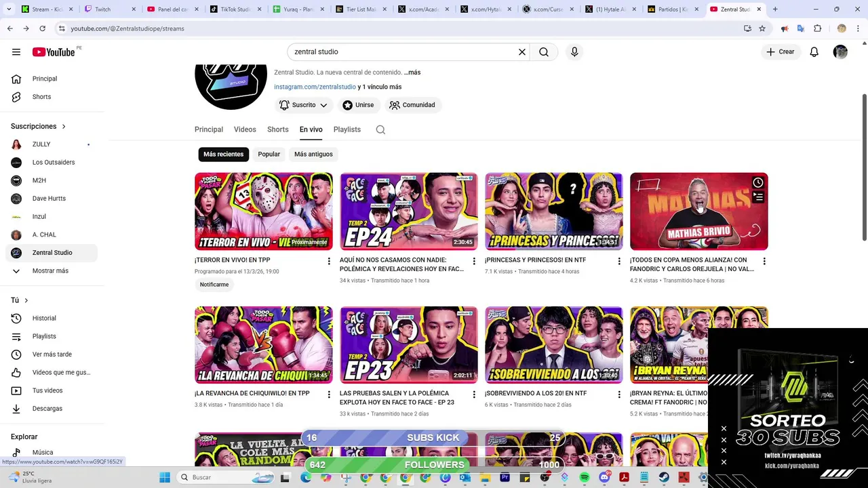Screen dimensions: 868x488
Task: Expand Suscripciones section chevron
Action: pos(64,127)
